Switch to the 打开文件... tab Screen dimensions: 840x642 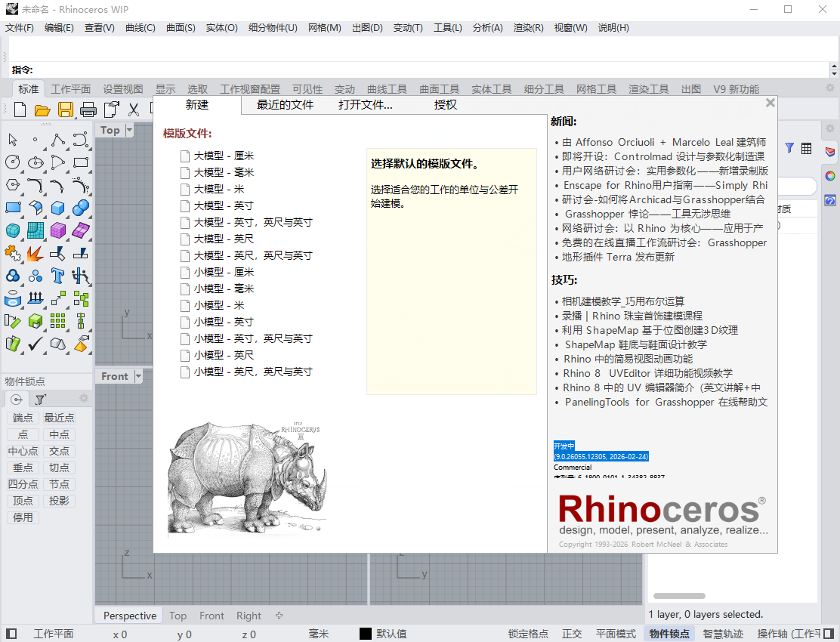click(x=366, y=105)
